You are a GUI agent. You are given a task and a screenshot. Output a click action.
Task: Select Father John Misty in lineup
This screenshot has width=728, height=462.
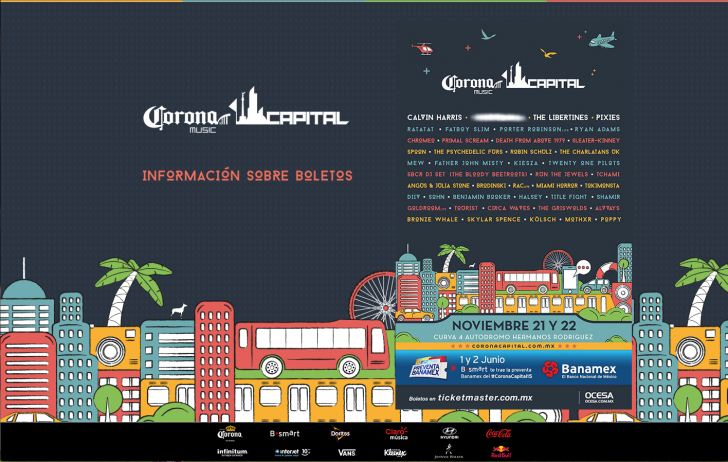(x=469, y=163)
